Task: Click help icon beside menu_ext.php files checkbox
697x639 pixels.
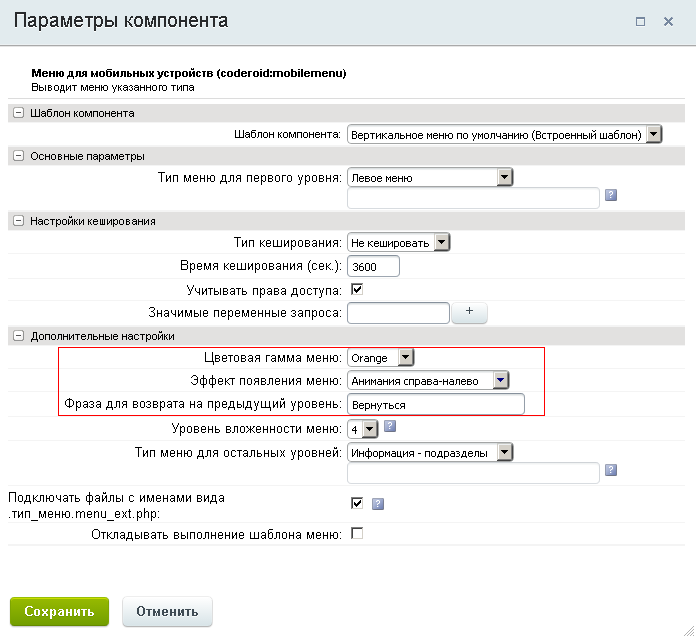Action: [x=378, y=503]
